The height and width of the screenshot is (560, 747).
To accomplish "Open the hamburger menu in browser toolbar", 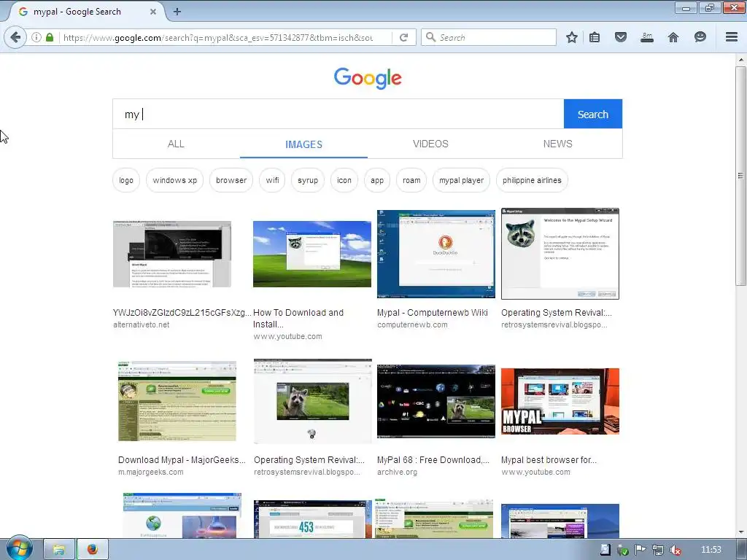I will 732,37.
